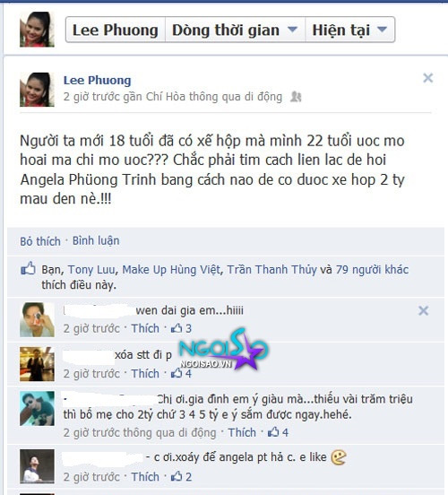Open the post audience friends icon
This screenshot has width=448, height=495.
[296, 97]
